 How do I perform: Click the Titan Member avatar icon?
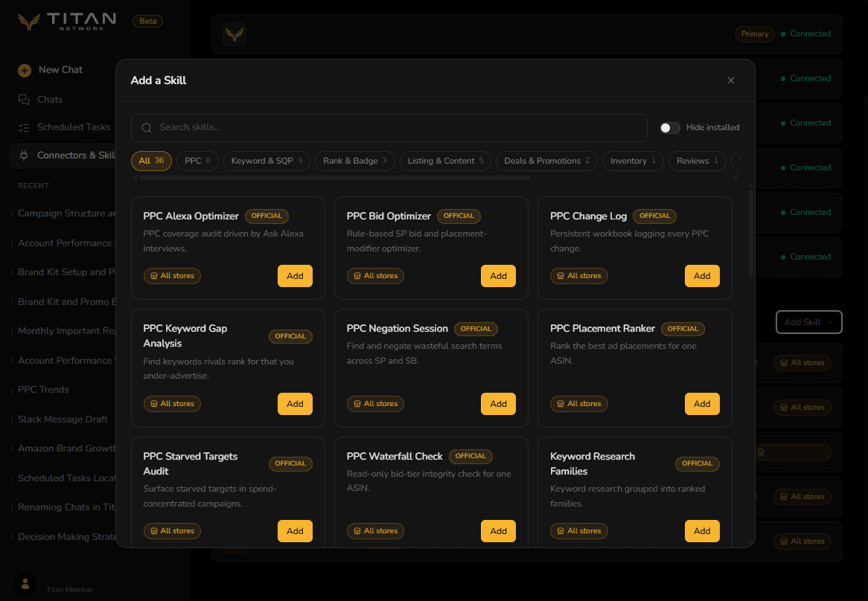[x=25, y=584]
